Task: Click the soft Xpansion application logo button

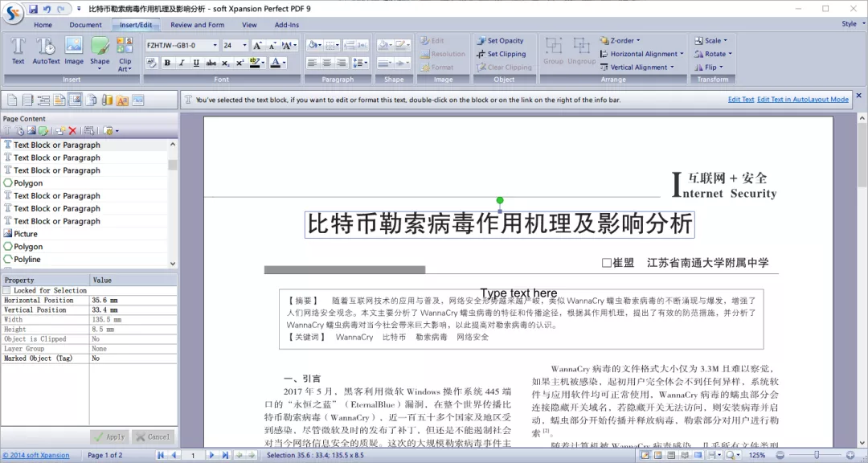Action: tap(13, 12)
